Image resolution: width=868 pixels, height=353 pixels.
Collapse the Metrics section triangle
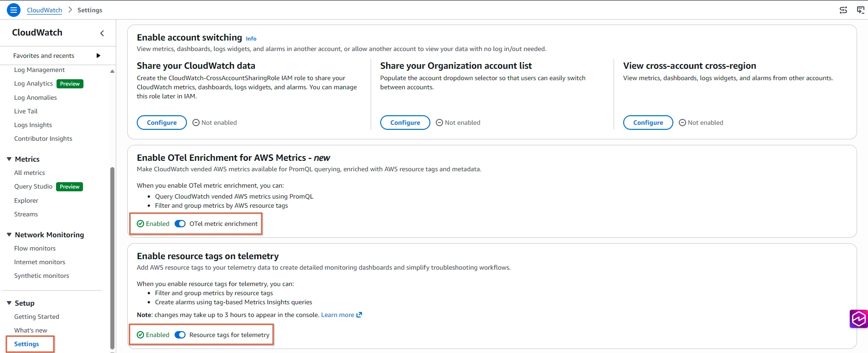point(9,159)
